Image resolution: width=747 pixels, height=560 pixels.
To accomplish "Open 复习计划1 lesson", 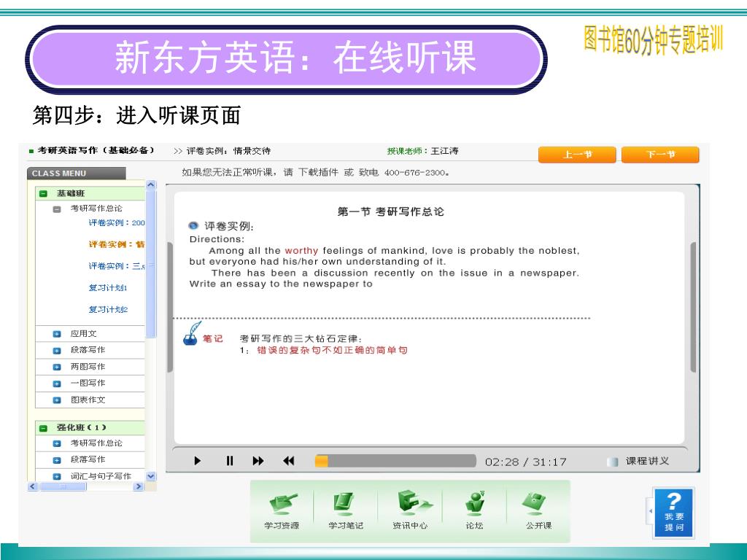I will pyautogui.click(x=108, y=287).
